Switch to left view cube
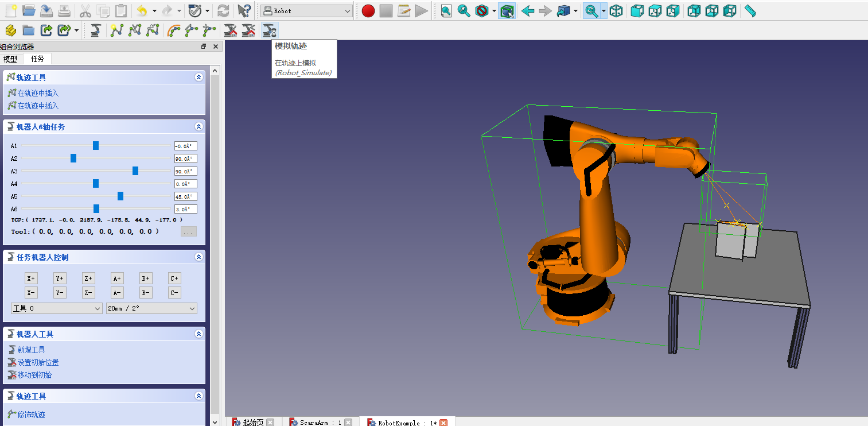Viewport: 868px width, 426px height. coord(730,10)
